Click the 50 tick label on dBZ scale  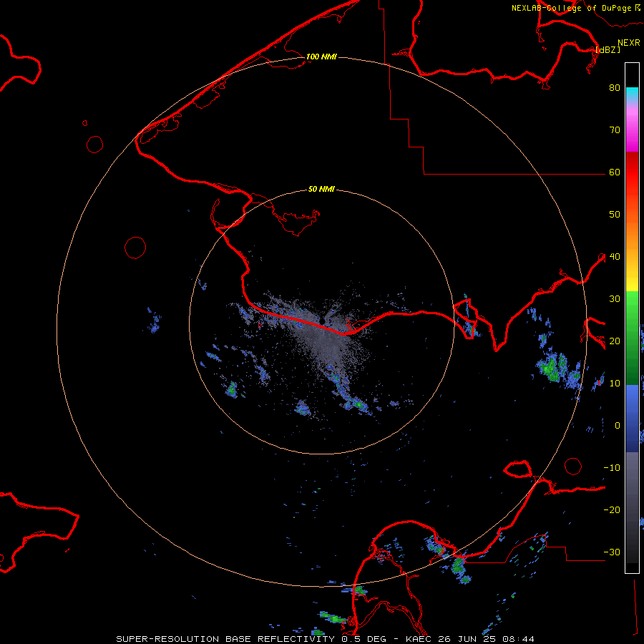pyautogui.click(x=615, y=215)
